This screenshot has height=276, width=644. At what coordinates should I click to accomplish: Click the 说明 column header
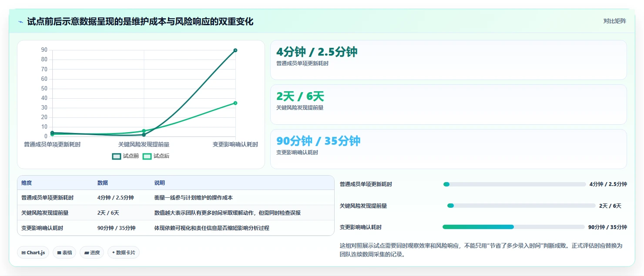pyautogui.click(x=160, y=183)
